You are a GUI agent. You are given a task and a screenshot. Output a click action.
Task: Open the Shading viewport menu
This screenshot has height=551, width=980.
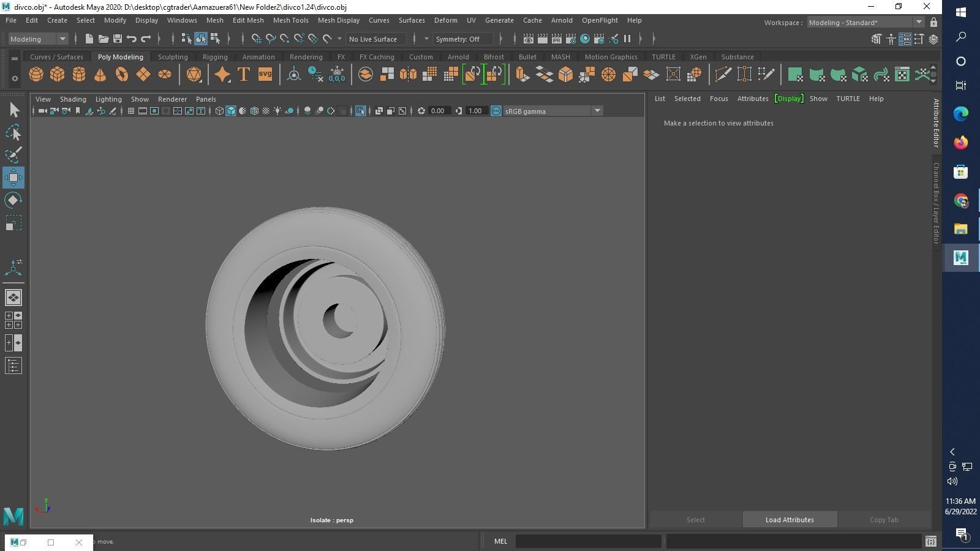73,99
